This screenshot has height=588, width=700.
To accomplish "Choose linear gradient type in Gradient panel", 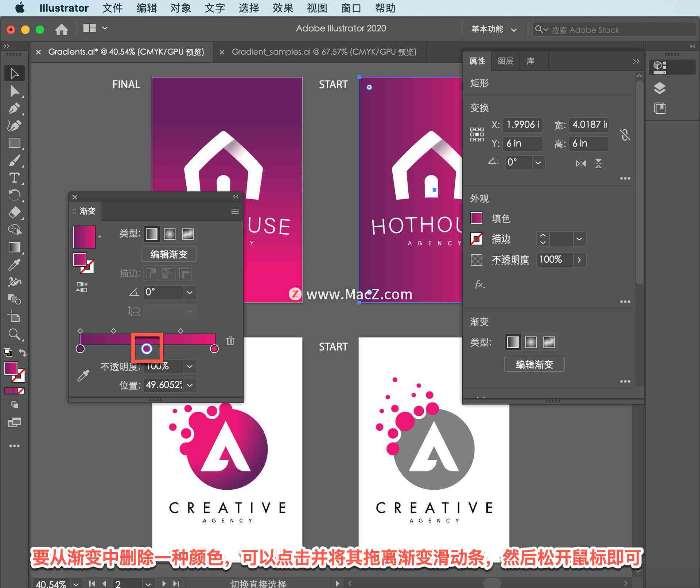I will tap(152, 234).
